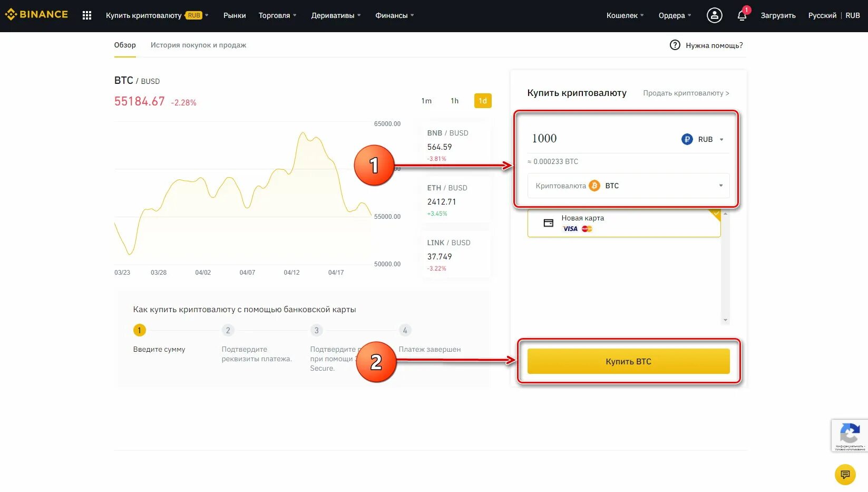Open the apps grid menu

(87, 15)
